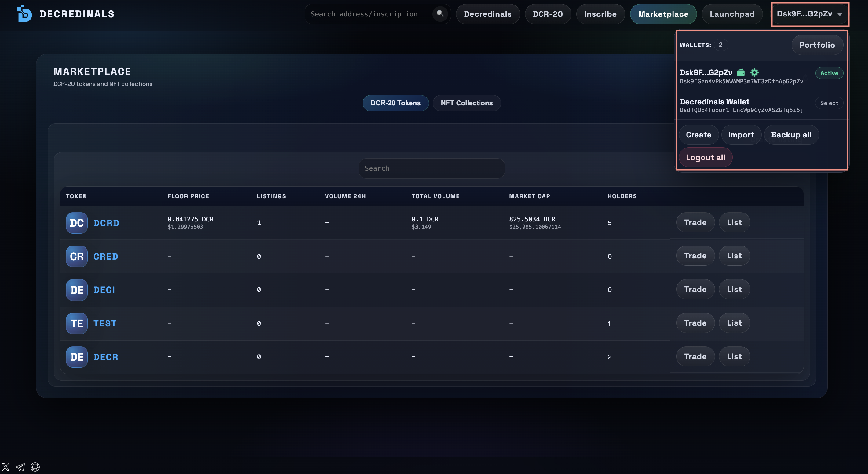Click the green wallet icon next to Dsk9F...G2pZv
This screenshot has height=474, width=868.
741,72
